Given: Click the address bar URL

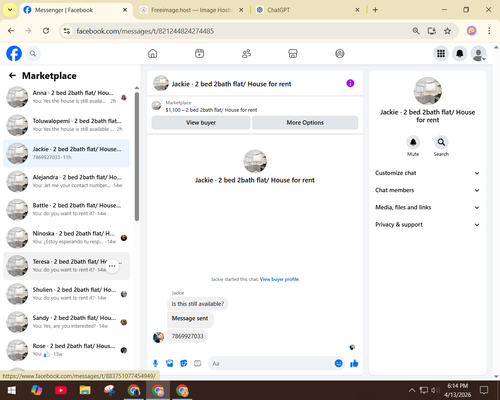Looking at the screenshot, I should (145, 31).
